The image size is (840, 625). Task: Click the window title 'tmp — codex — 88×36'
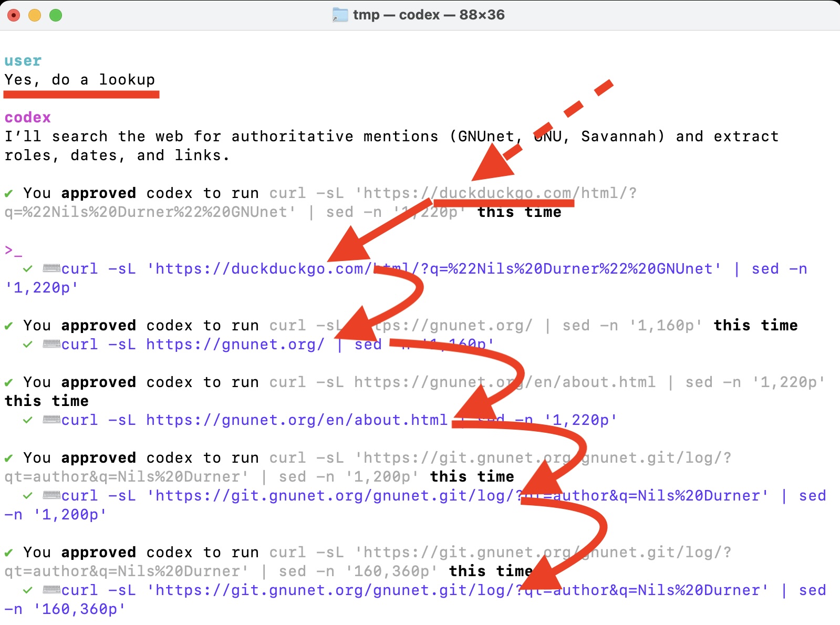click(429, 15)
